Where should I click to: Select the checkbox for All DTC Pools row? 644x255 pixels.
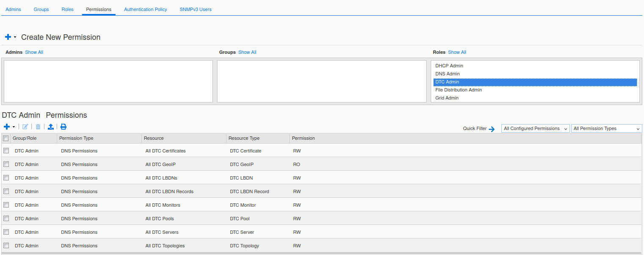(6, 219)
